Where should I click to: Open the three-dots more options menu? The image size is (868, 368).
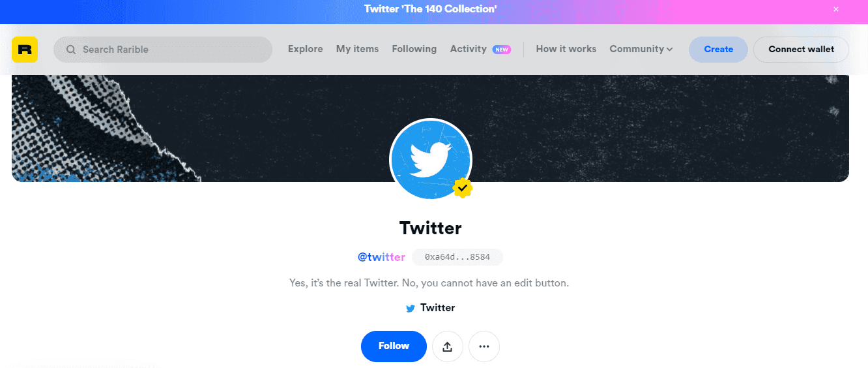[x=484, y=346]
